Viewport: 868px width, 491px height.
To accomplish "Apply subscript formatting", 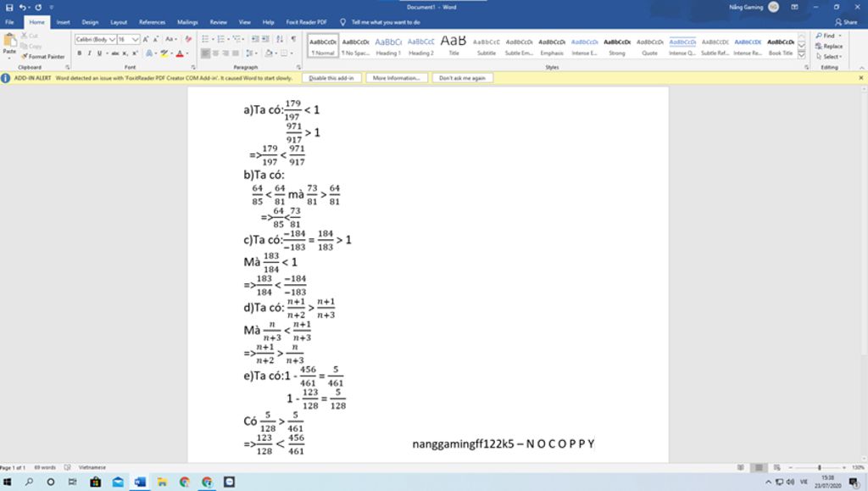I will pos(125,53).
